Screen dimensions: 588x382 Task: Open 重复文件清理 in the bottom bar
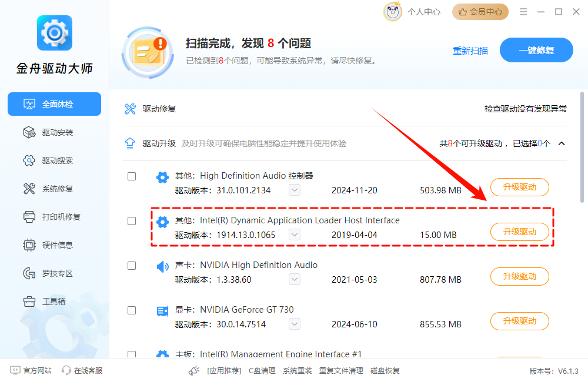point(341,371)
